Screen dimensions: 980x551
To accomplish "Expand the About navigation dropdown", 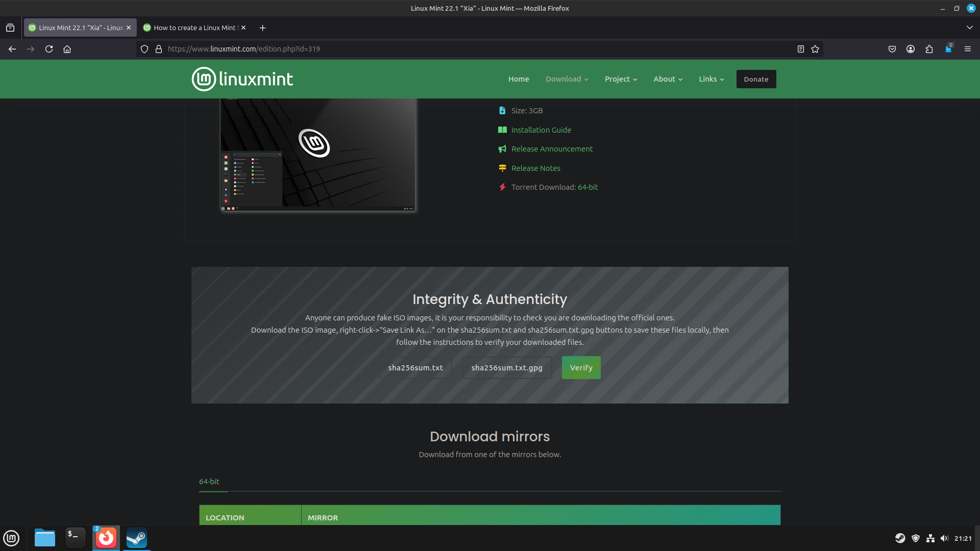I will (x=668, y=79).
